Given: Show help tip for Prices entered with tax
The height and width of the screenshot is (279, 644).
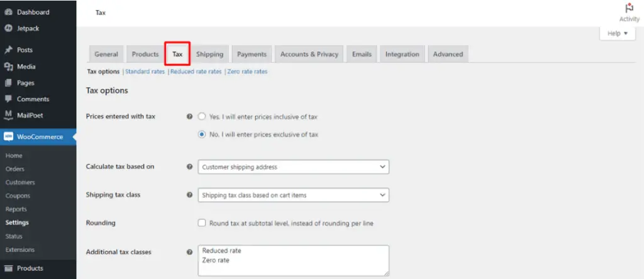Looking at the screenshot, I should click(189, 116).
